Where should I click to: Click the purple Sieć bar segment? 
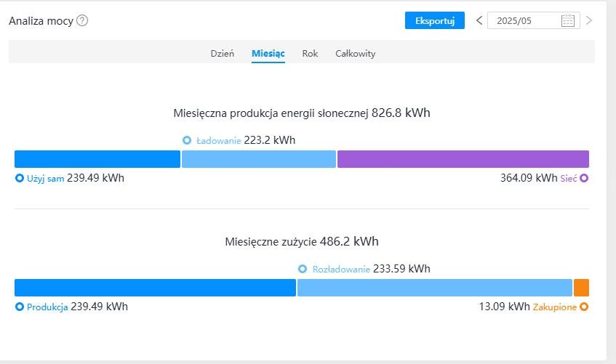463,159
